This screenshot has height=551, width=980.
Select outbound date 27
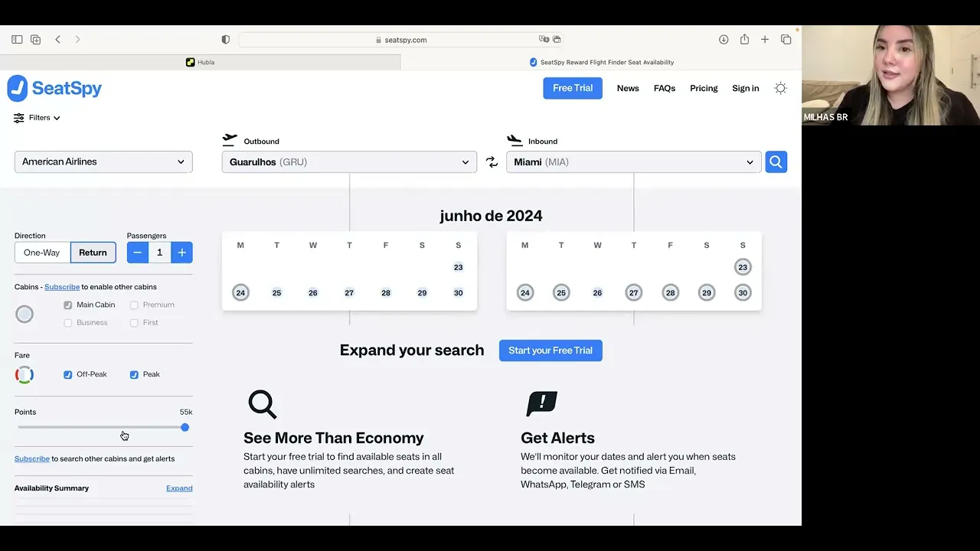click(x=349, y=293)
